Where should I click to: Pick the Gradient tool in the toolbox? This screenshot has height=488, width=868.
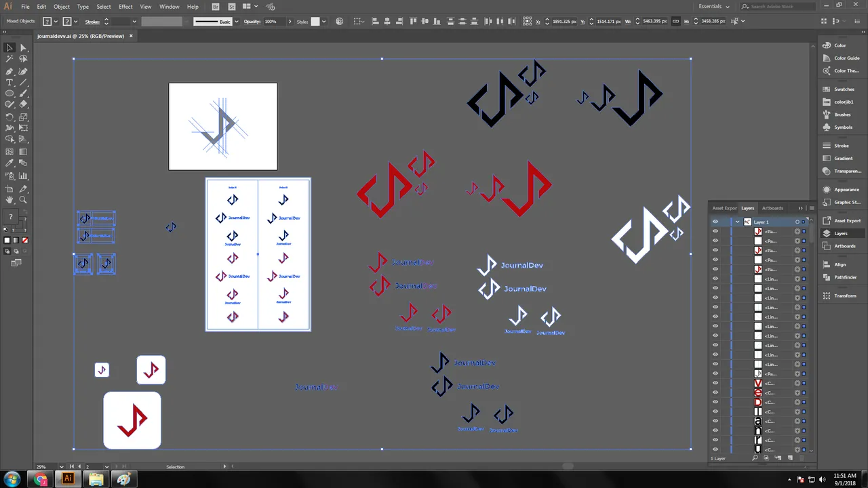point(23,152)
